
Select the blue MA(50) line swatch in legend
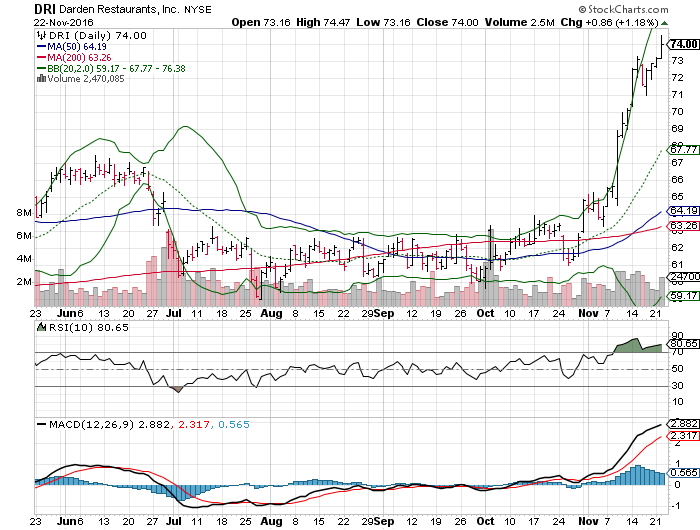click(x=41, y=46)
